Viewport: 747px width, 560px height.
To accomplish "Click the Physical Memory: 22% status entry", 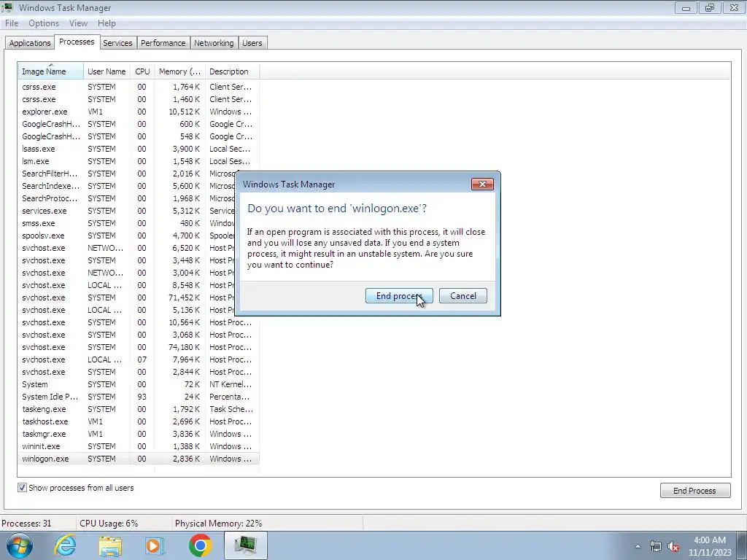I will (218, 524).
